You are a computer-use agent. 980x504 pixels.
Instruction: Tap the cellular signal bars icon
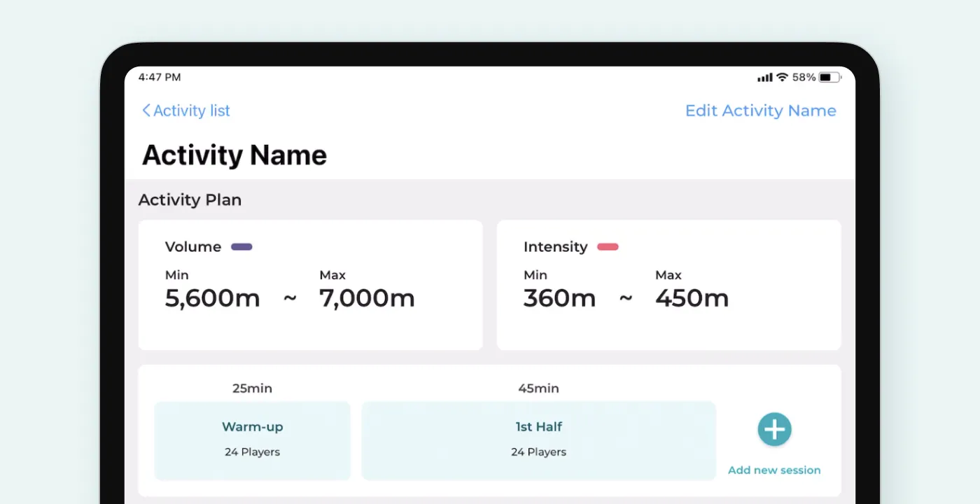[x=764, y=78]
